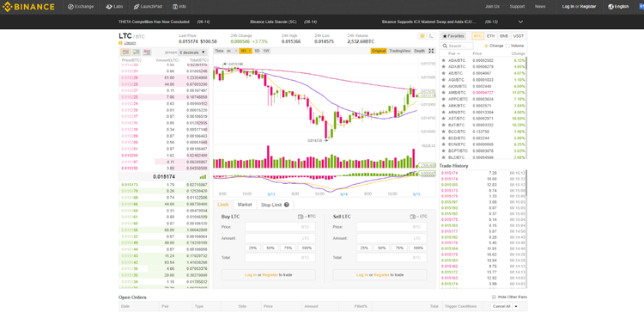Screen dimensions: 644x319
Task: Open the LaunchPad menu
Action: pos(148,7)
